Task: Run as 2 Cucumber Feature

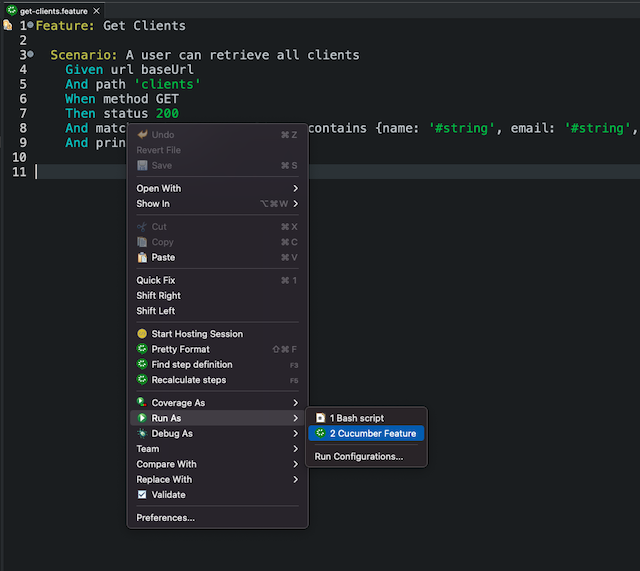Action: (x=366, y=433)
